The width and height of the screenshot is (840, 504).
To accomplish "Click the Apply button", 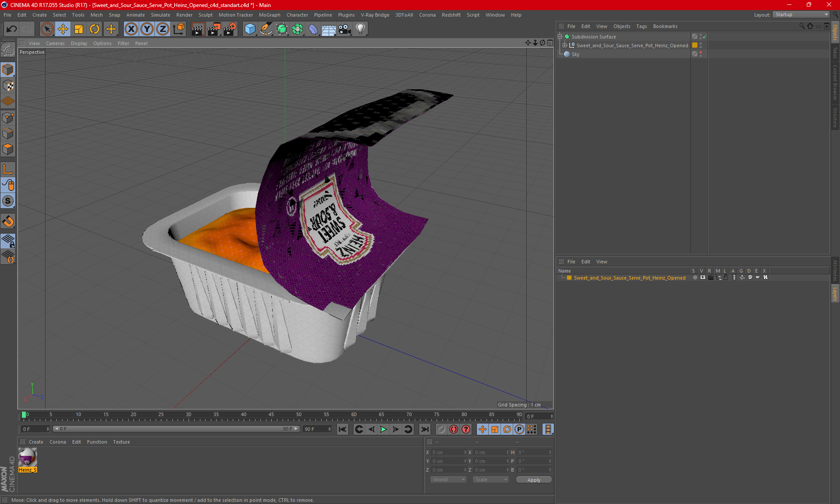I will (534, 480).
